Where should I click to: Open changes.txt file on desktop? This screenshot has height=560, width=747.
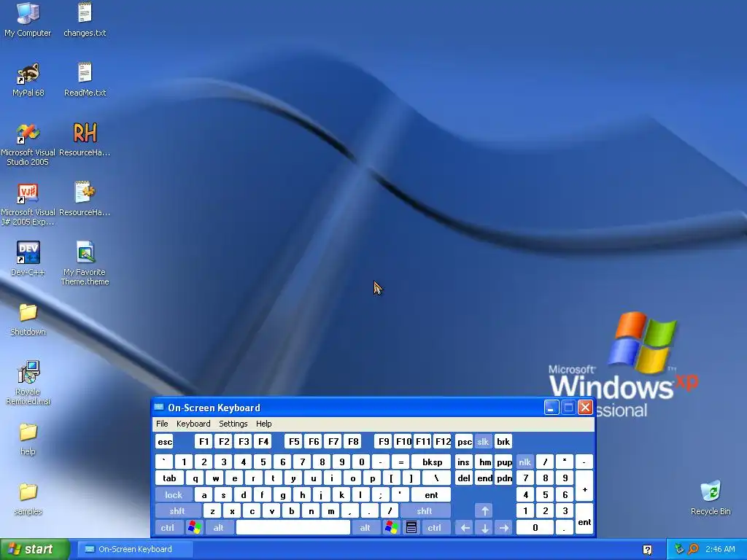85,20
